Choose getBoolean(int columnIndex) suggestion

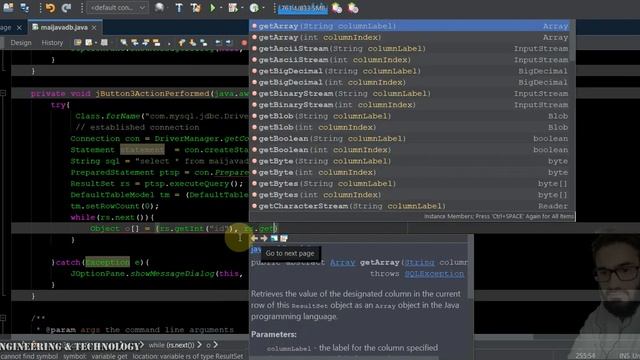point(409,150)
